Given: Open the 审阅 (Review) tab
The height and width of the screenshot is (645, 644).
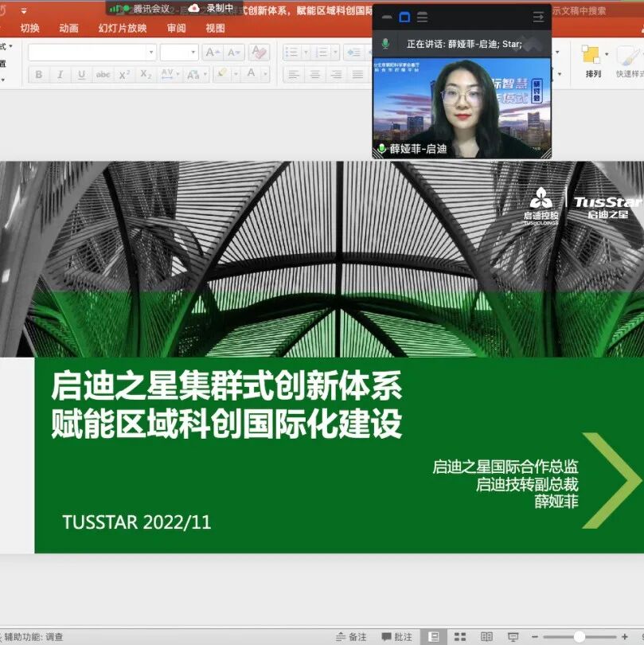Looking at the screenshot, I should [x=177, y=28].
